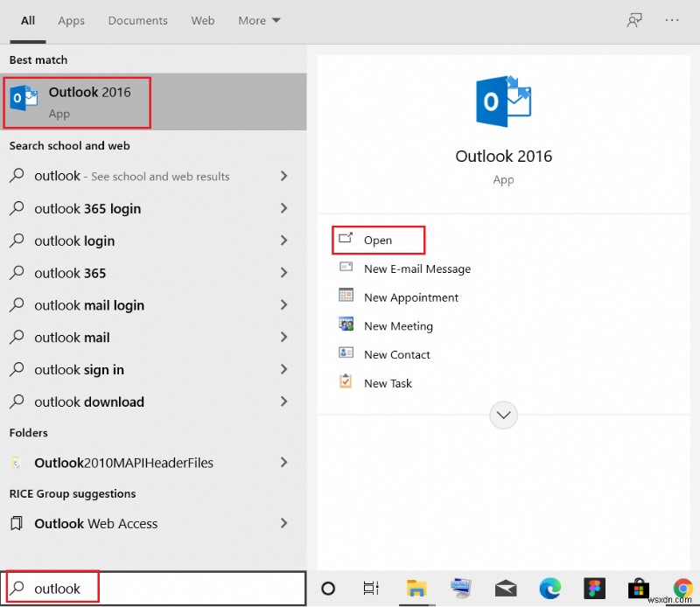Screen dimensions: 700x607
Task: Expand more actions below New Task
Action: tap(503, 415)
